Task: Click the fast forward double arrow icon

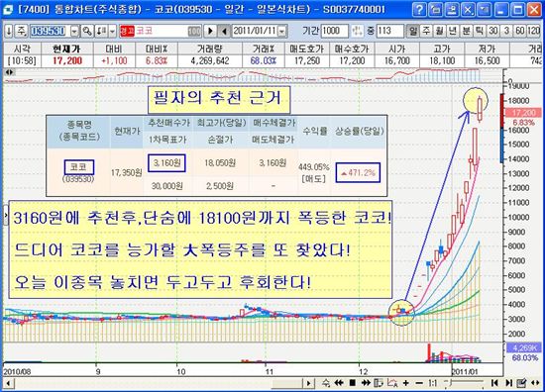Action: click(366, 383)
